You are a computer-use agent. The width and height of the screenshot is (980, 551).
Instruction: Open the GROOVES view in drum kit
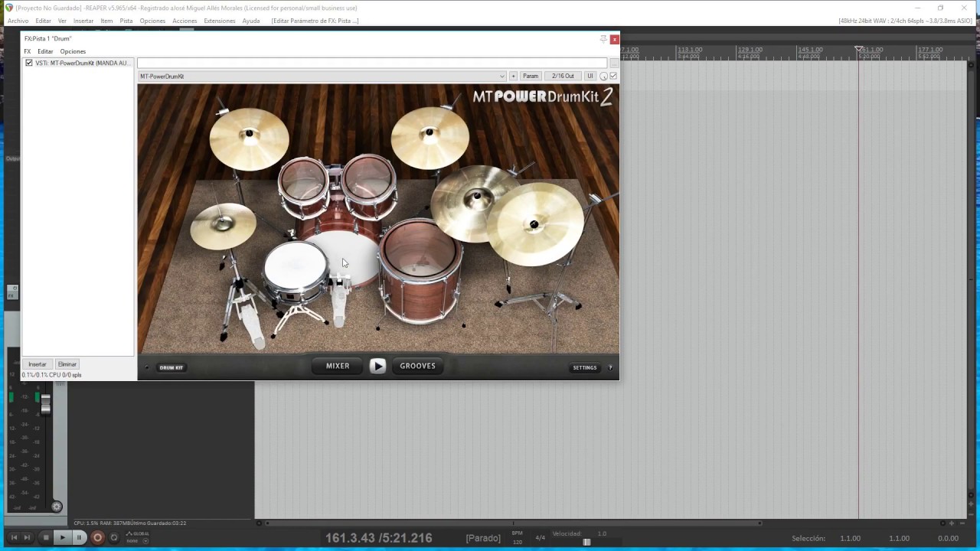[417, 366]
